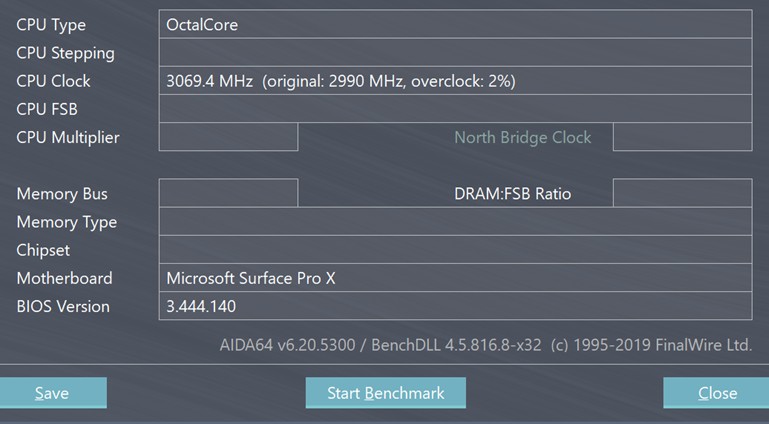
Task: Click the Memory Type label
Action: (x=67, y=222)
